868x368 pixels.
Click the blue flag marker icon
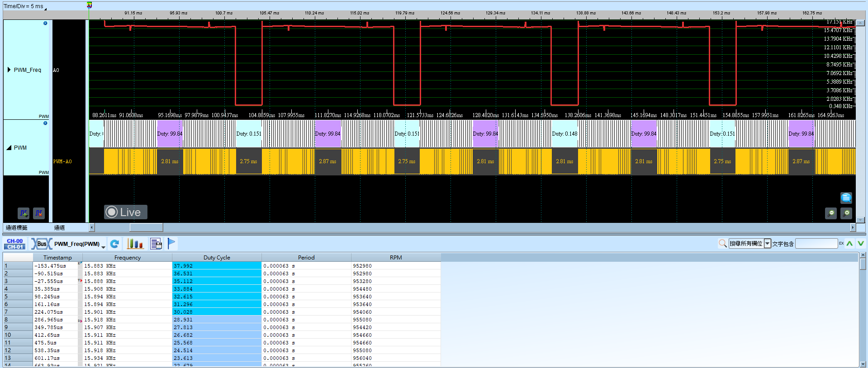coord(171,244)
